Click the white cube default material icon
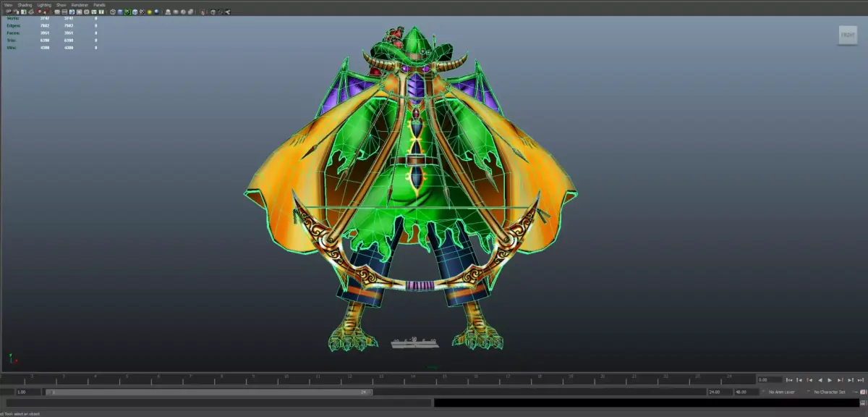The image size is (868, 417). coord(135,12)
